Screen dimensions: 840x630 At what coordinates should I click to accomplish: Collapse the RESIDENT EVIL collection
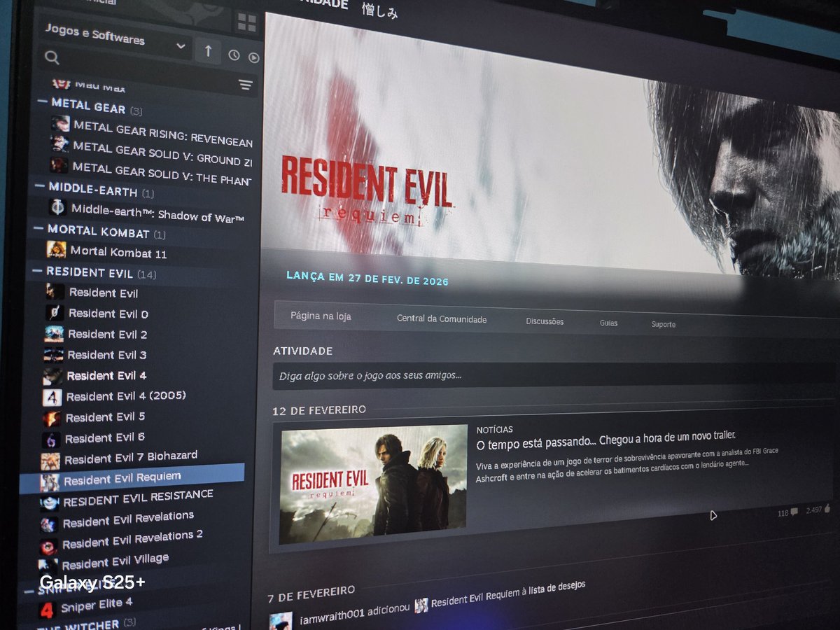[37, 270]
